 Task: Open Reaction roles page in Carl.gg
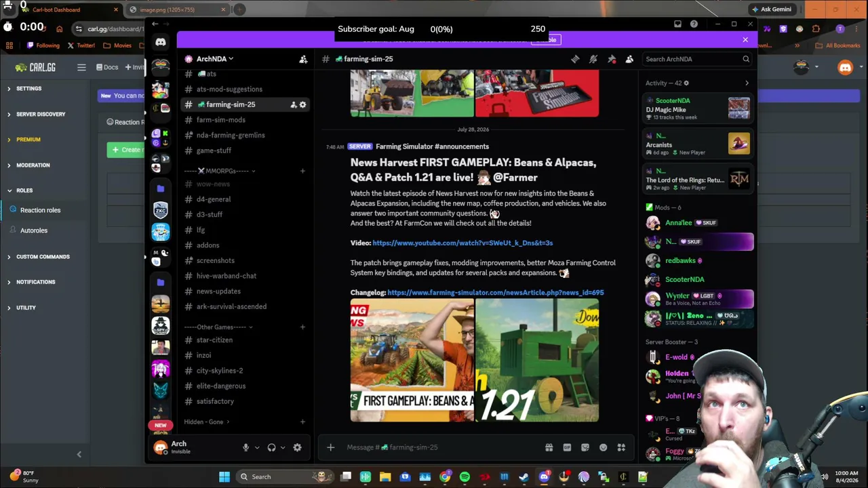41,210
